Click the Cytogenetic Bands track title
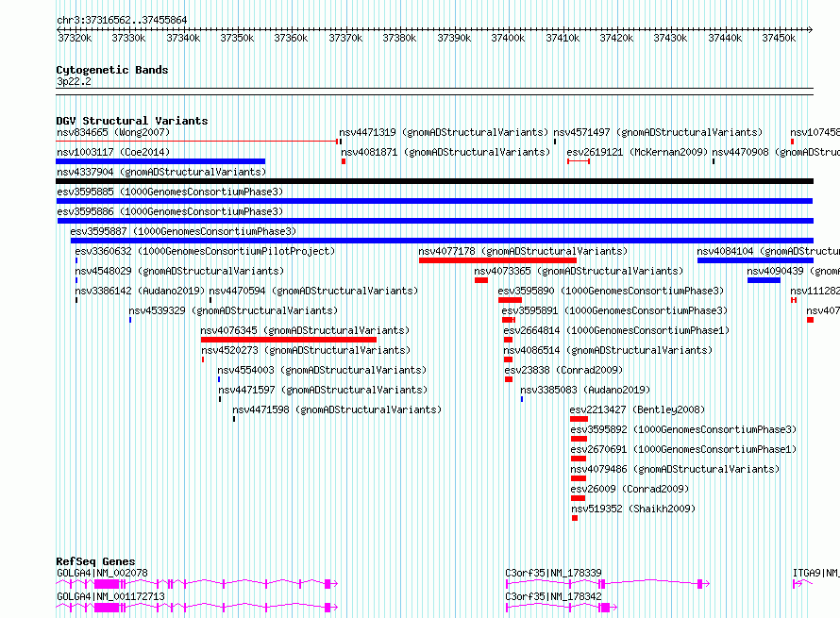This screenshot has width=840, height=618. pyautogui.click(x=112, y=70)
